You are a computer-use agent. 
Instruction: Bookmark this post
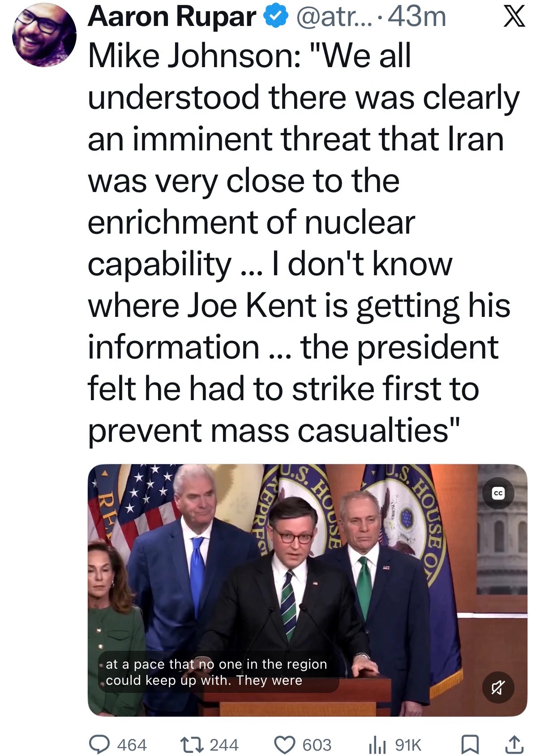tap(470, 744)
